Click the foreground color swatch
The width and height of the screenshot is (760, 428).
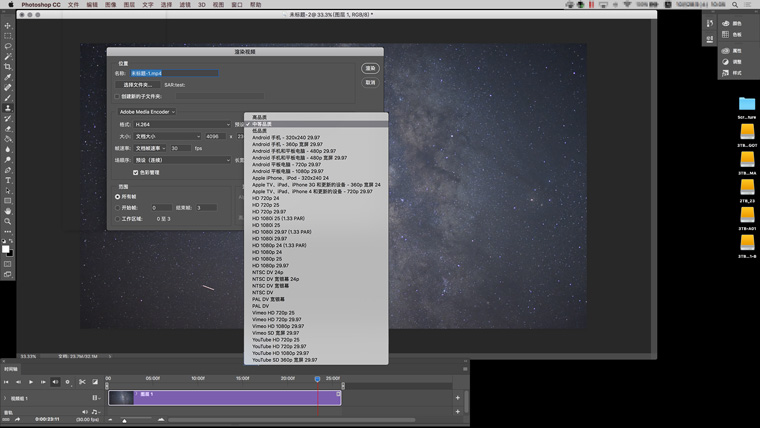(5, 249)
